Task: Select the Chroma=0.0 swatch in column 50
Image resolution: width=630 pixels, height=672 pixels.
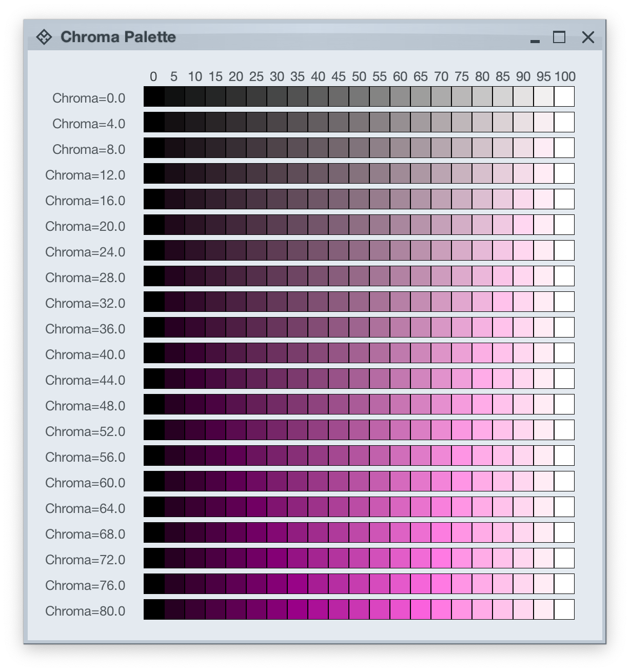Action: coord(359,96)
